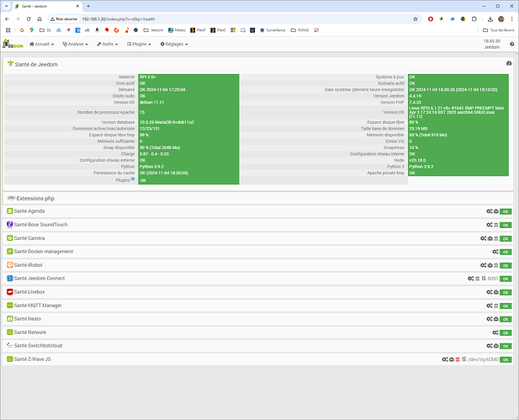Open the browser extensions puzzle icon
This screenshot has width=519, height=420.
coord(474,19)
